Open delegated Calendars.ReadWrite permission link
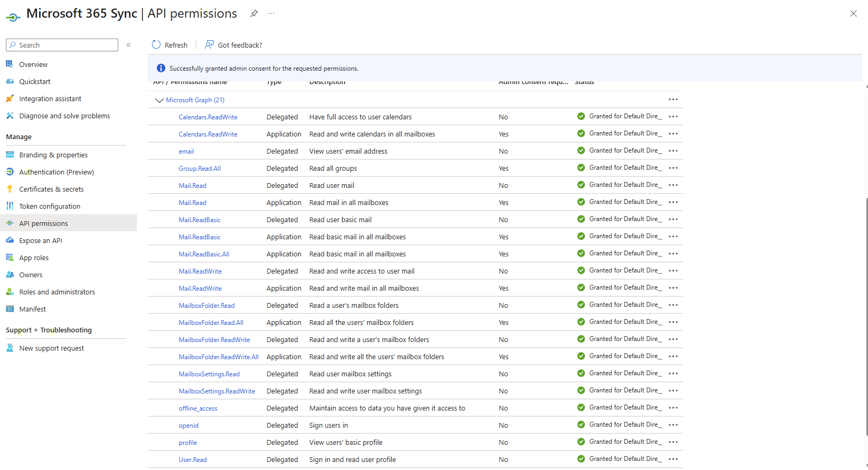868x470 pixels. coord(208,117)
